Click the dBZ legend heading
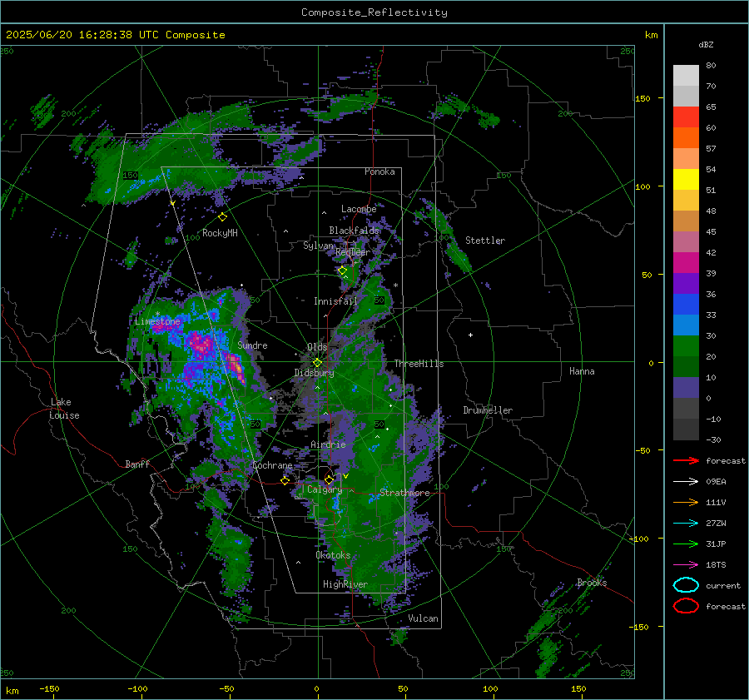This screenshot has height=700, width=749. tap(706, 44)
